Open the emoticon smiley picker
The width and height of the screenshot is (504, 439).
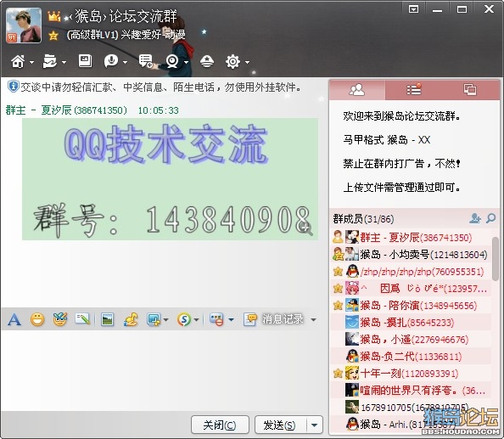(37, 319)
